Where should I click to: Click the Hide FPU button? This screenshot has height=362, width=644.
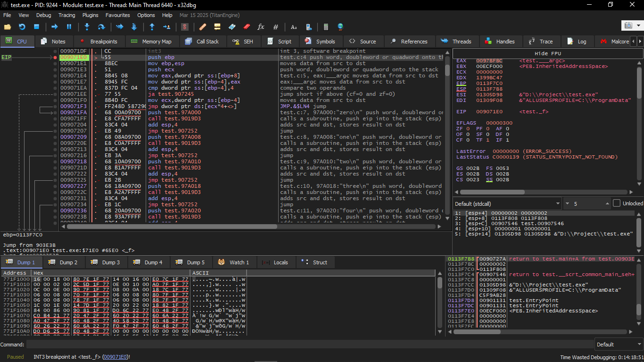coord(547,53)
